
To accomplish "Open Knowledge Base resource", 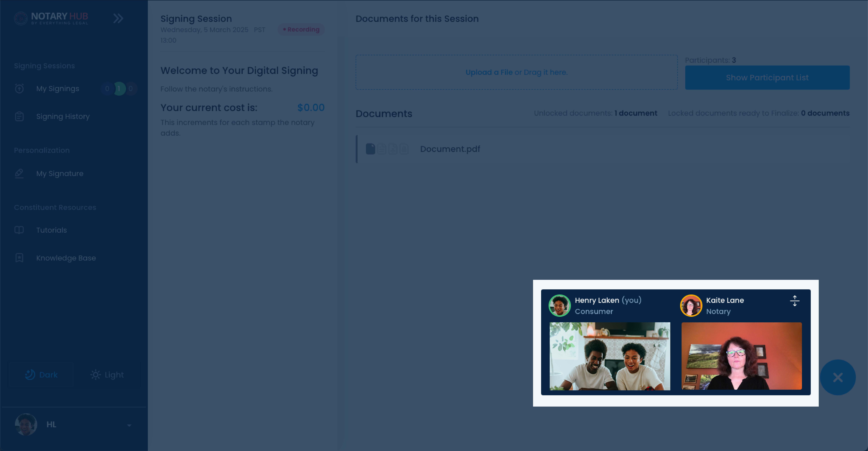I will [x=66, y=258].
